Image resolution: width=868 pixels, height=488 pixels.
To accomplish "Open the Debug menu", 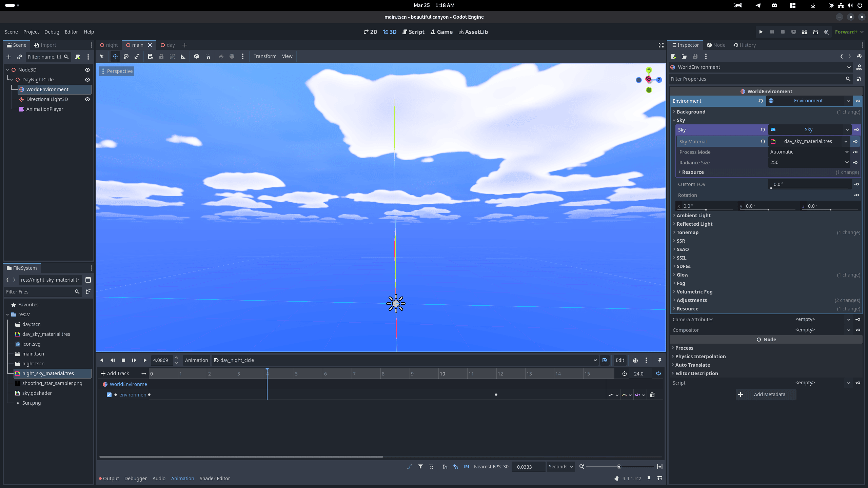I will (x=52, y=32).
